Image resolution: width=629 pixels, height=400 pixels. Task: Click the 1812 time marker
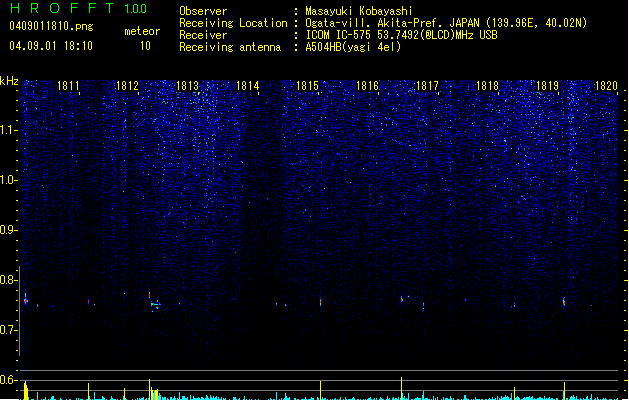click(127, 86)
